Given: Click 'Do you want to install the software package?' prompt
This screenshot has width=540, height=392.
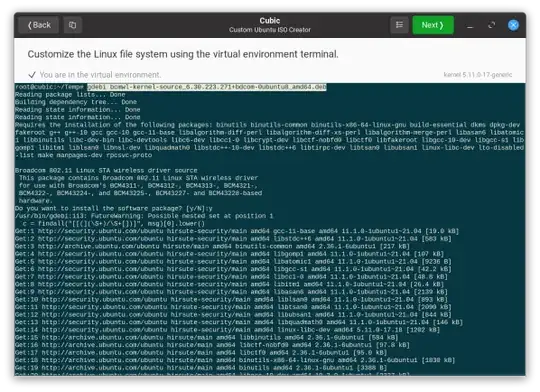Looking at the screenshot, I should 114,208.
